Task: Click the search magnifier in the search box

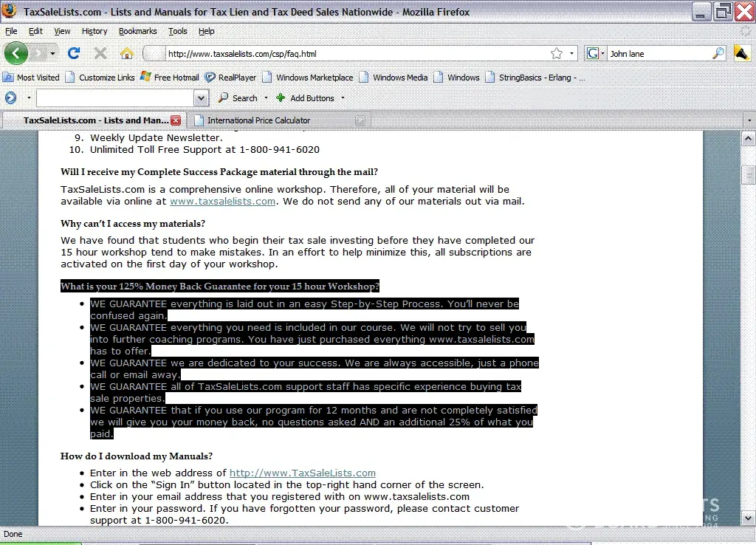Action: tap(718, 53)
